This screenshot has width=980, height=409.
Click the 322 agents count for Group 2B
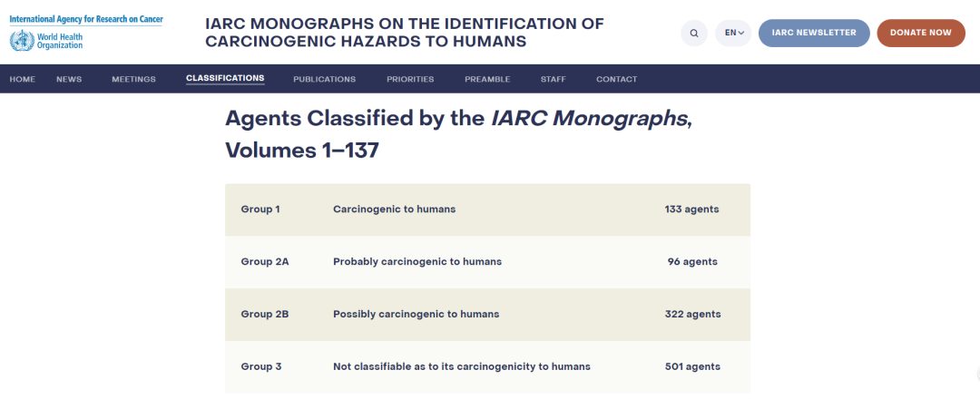pyautogui.click(x=692, y=314)
